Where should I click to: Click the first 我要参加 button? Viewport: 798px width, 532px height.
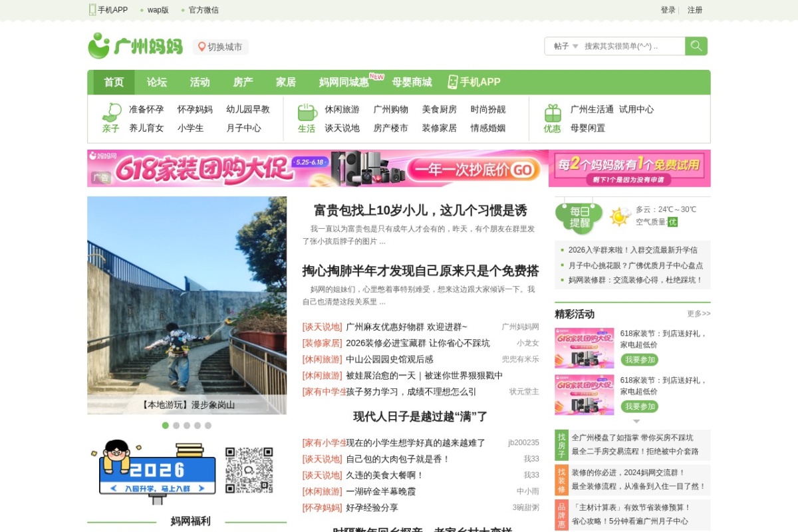click(x=640, y=360)
